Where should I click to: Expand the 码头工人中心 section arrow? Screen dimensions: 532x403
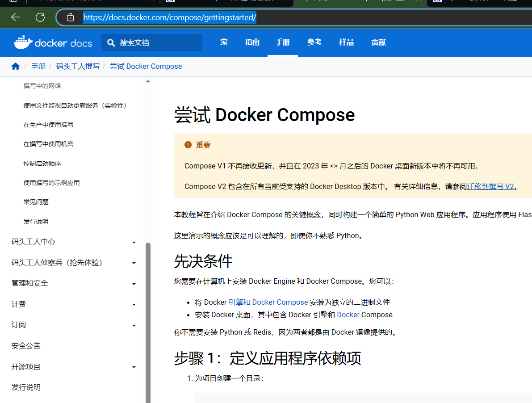(134, 242)
